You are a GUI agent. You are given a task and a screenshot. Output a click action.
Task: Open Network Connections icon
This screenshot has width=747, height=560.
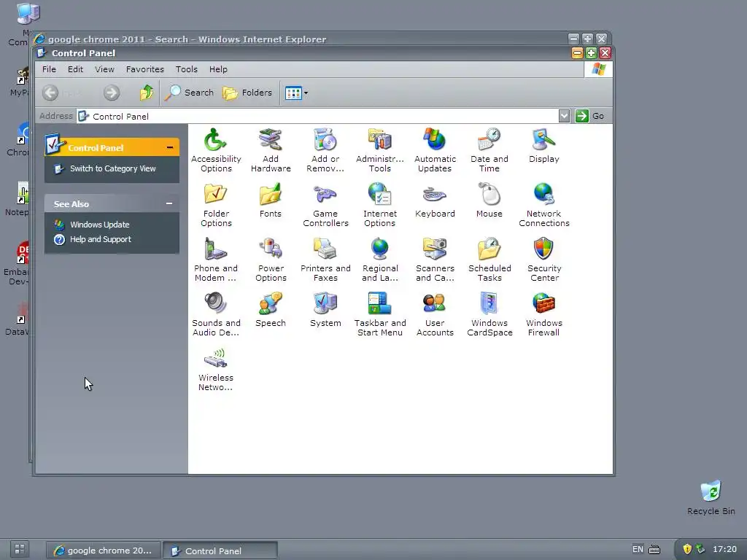[x=543, y=205]
